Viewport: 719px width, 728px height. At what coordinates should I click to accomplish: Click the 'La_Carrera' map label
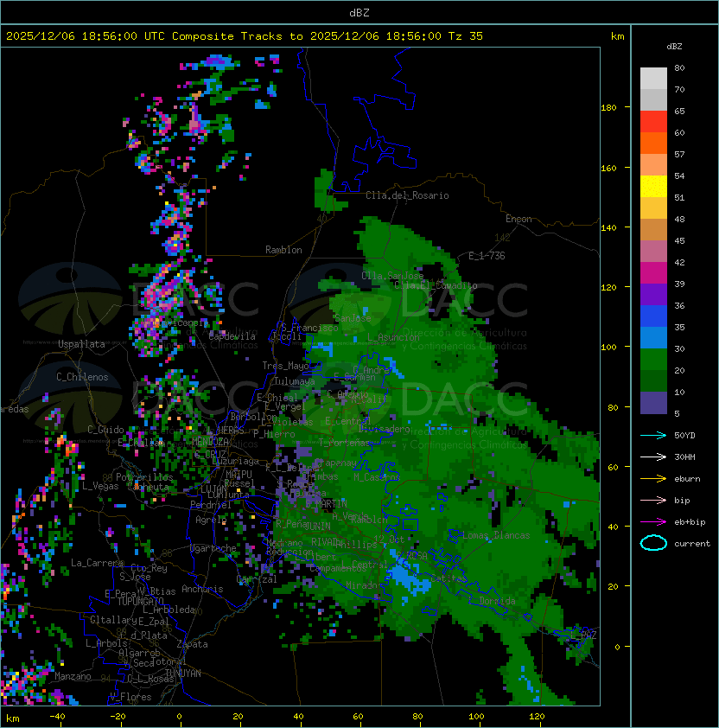[97, 563]
